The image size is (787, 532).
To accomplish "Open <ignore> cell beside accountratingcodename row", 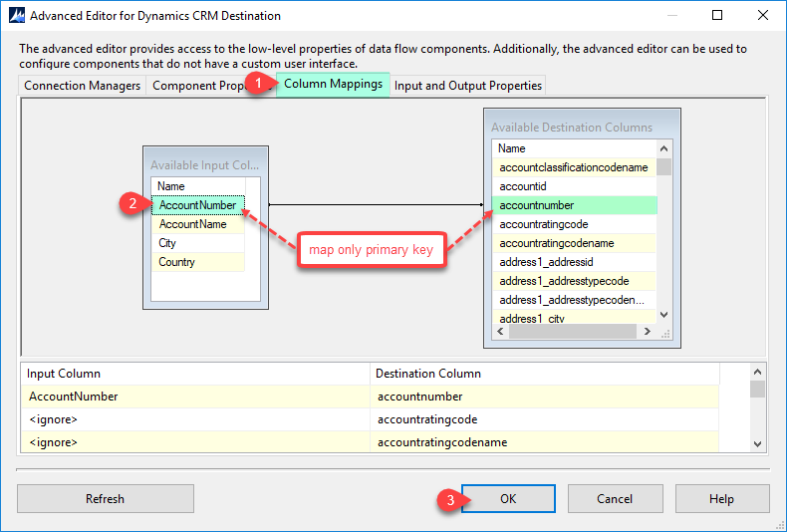I will (195, 442).
